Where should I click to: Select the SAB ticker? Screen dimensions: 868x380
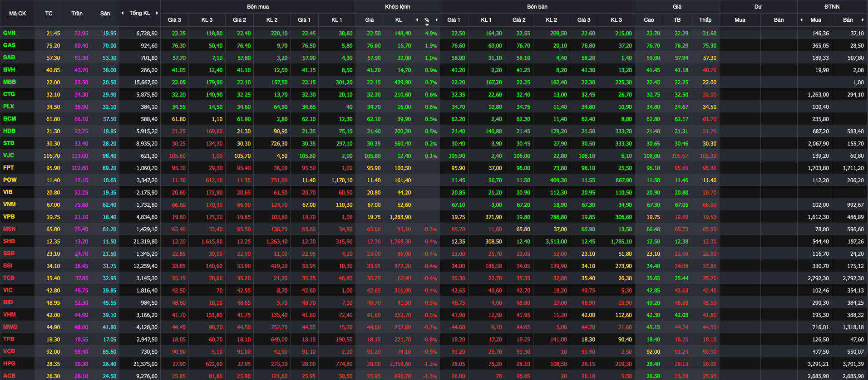(9, 58)
